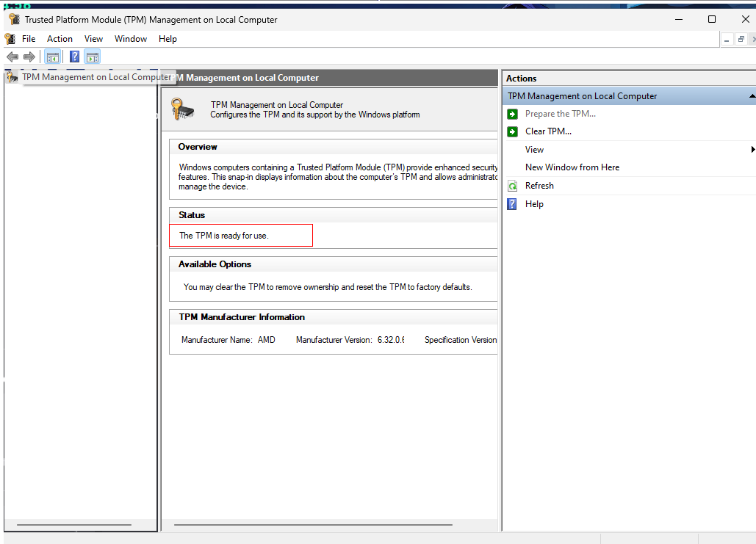Click the center pane horizontal scrollbar
The width and height of the screenshot is (756, 544).
[x=314, y=525]
